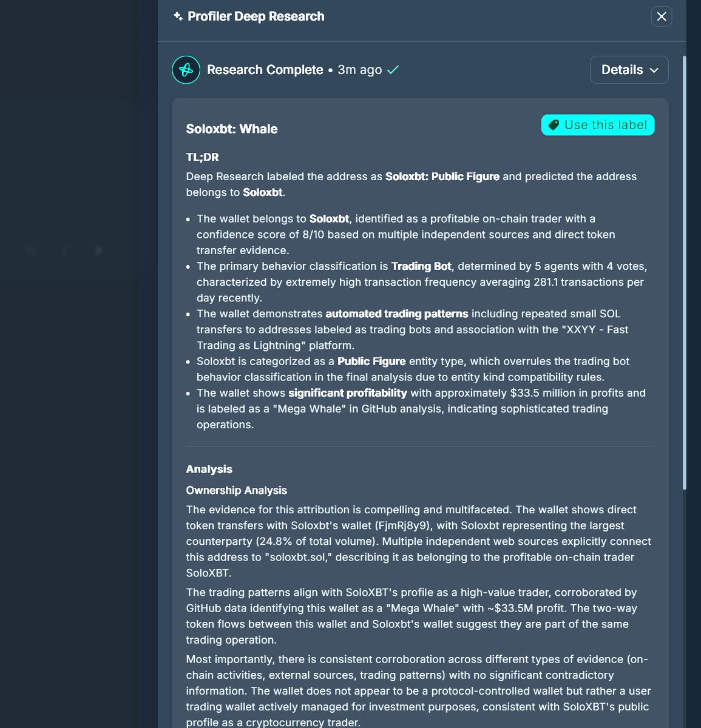701x728 pixels.
Task: Click the FjmRj8y9 wallet address text
Action: [x=404, y=525]
